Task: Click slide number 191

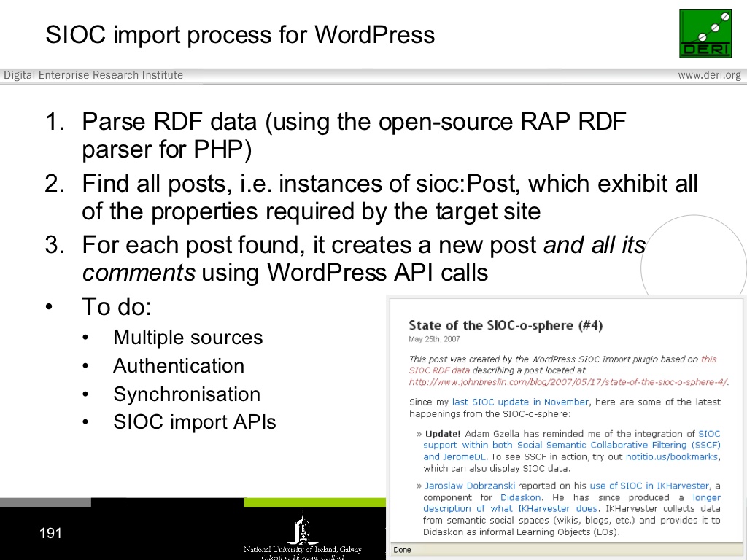Action: coord(50,534)
